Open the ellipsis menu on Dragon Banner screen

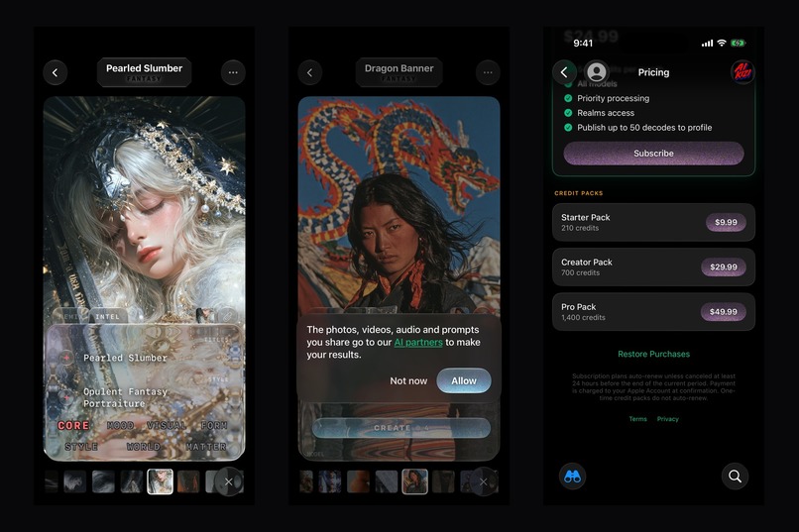(488, 72)
